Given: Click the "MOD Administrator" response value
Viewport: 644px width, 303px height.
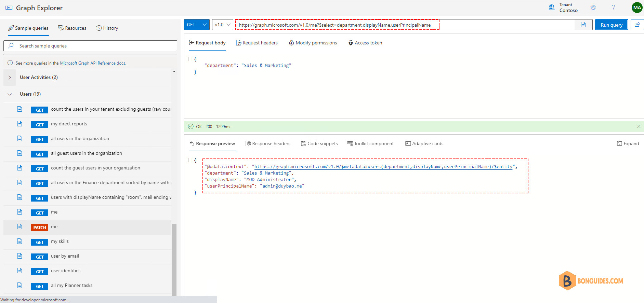Looking at the screenshot, I should [269, 180].
